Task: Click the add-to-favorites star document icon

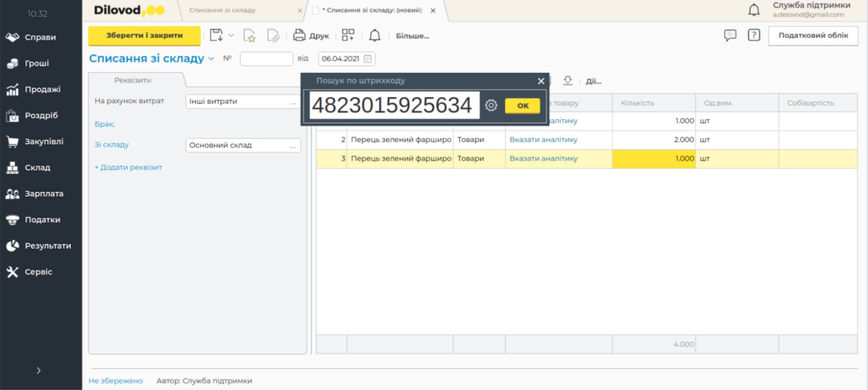Action: point(249,36)
